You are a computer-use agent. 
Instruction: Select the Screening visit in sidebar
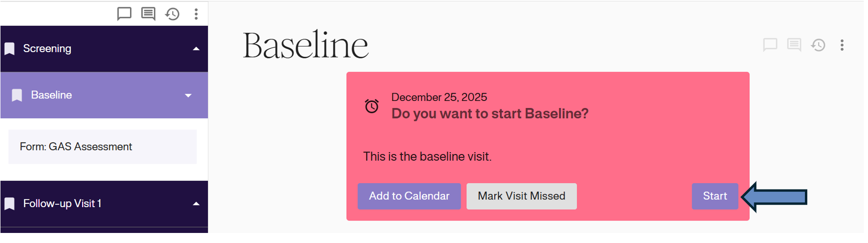47,49
